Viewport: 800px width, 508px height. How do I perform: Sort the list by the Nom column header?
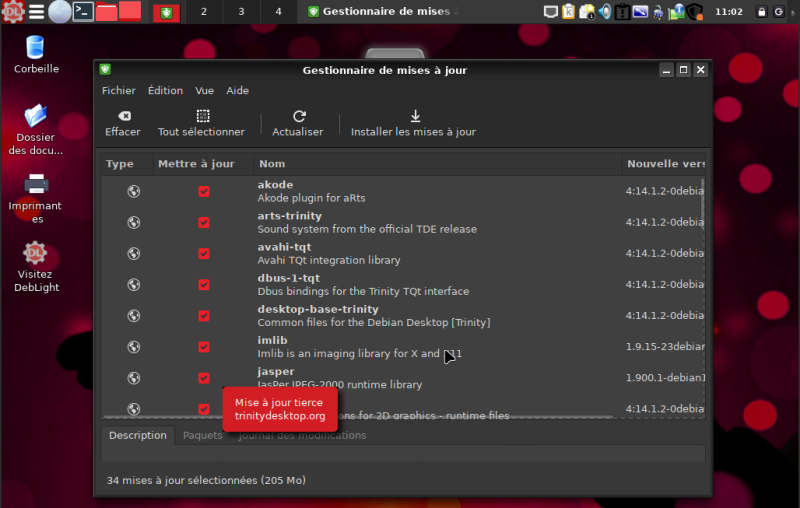[x=272, y=164]
